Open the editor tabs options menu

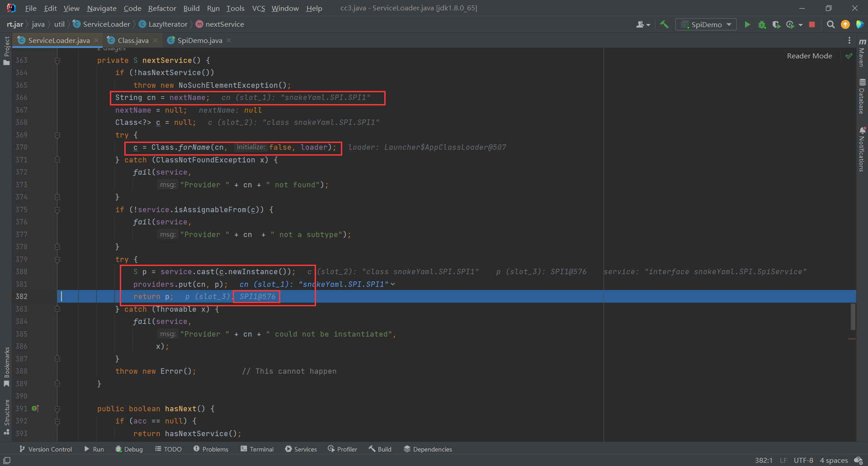849,40
